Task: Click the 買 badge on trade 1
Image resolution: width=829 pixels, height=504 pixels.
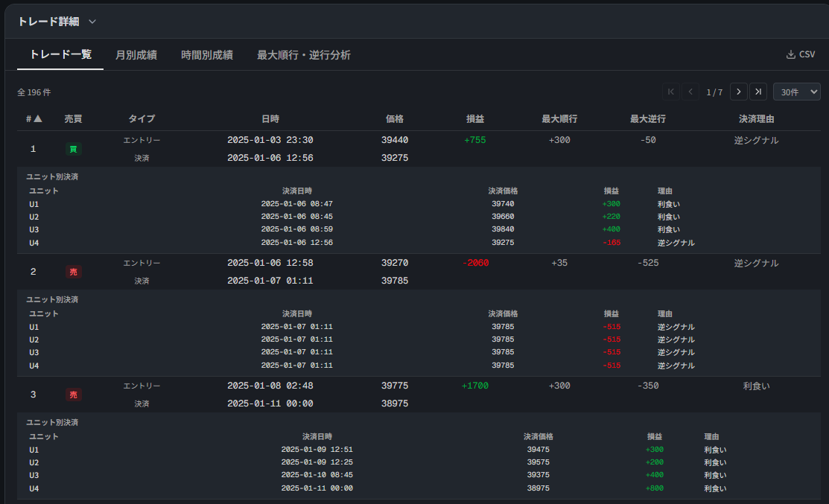Action: click(x=73, y=149)
